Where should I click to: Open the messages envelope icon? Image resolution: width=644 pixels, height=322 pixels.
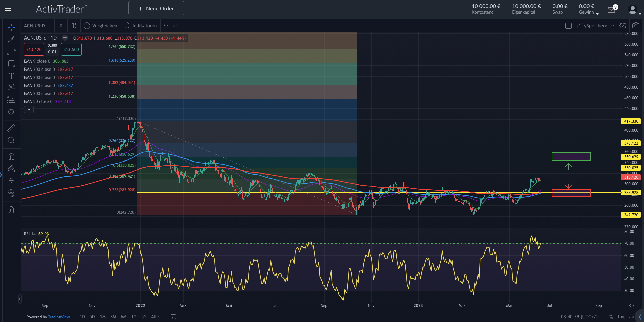[611, 10]
